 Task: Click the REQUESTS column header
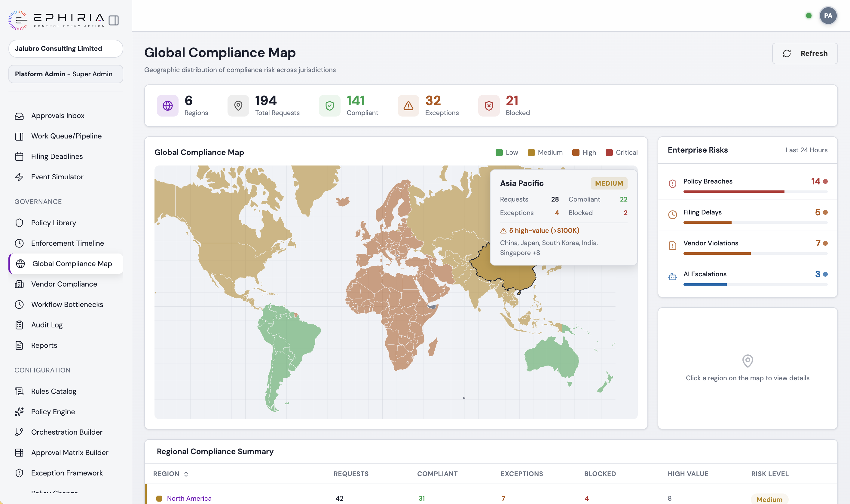click(351, 474)
